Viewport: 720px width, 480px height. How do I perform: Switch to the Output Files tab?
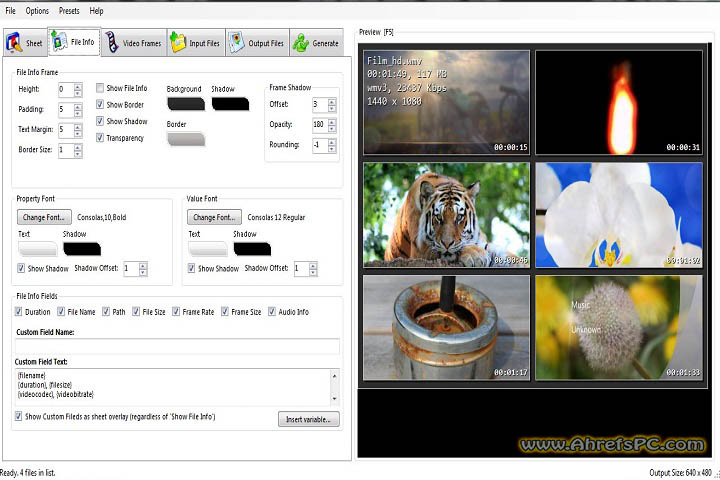point(258,43)
